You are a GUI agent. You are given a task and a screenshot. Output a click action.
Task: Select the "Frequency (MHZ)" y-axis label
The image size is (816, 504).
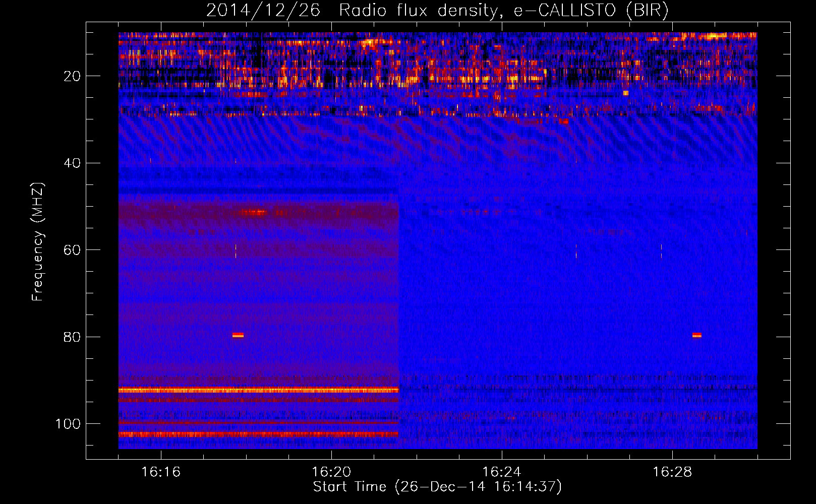[x=38, y=242]
